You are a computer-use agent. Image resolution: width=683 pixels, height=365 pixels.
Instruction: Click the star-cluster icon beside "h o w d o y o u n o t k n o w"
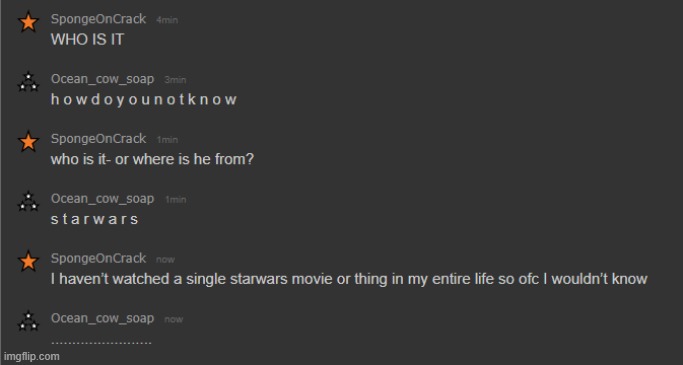tap(28, 81)
